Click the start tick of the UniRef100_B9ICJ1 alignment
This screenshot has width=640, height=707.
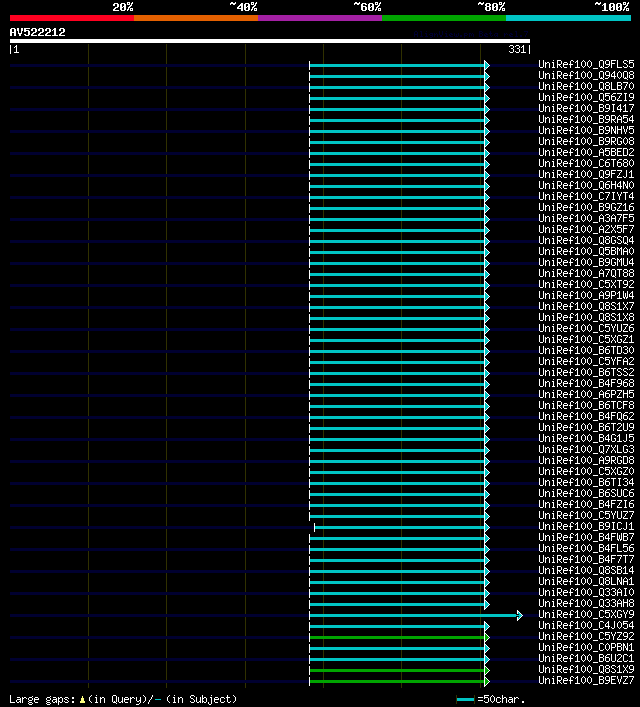tap(314, 527)
